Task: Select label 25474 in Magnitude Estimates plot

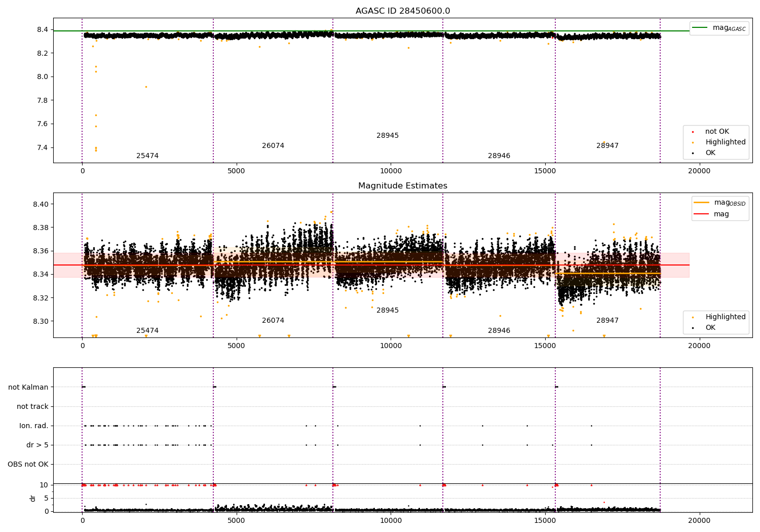Action: [147, 331]
